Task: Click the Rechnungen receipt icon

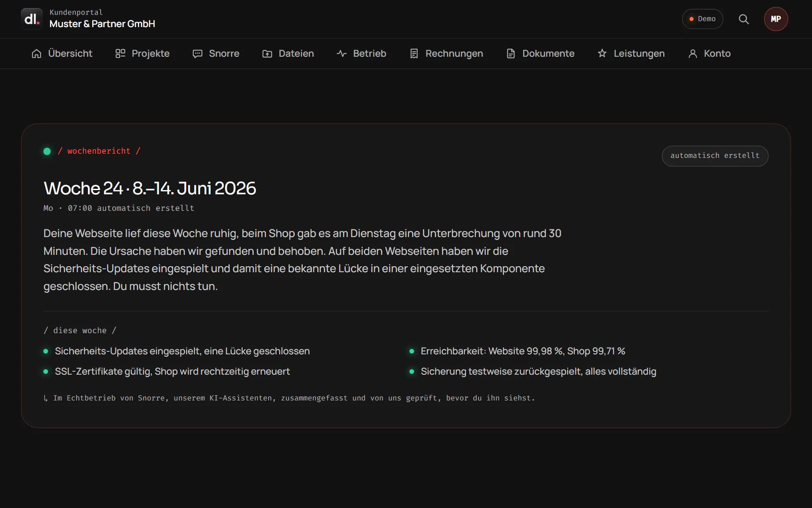Action: tap(414, 54)
